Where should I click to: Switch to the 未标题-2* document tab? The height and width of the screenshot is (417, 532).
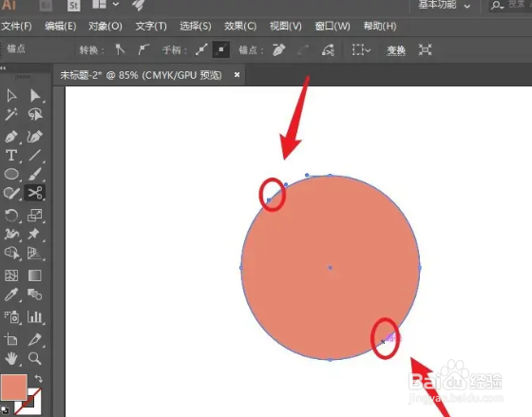click(141, 75)
